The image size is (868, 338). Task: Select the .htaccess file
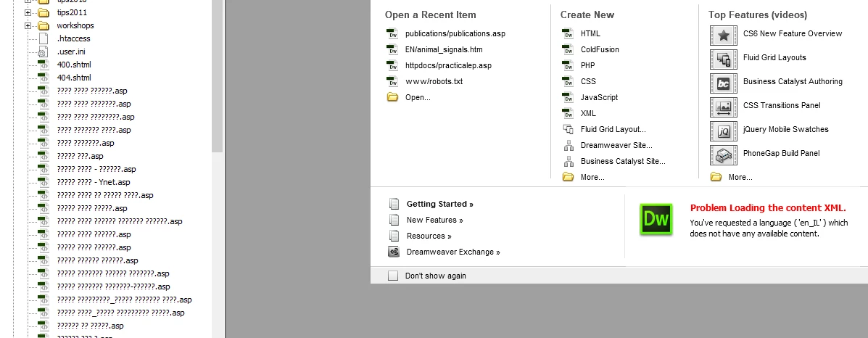[x=74, y=38]
